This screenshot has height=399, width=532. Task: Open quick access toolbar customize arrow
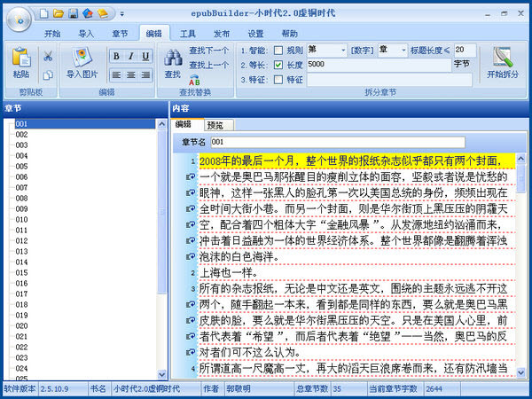pos(121,14)
